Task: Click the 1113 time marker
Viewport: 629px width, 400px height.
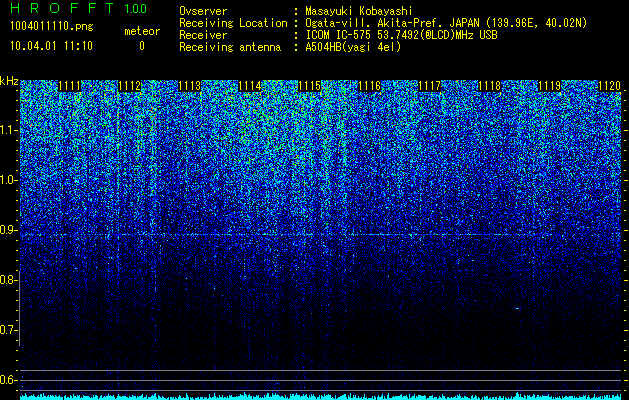Action: (189, 86)
